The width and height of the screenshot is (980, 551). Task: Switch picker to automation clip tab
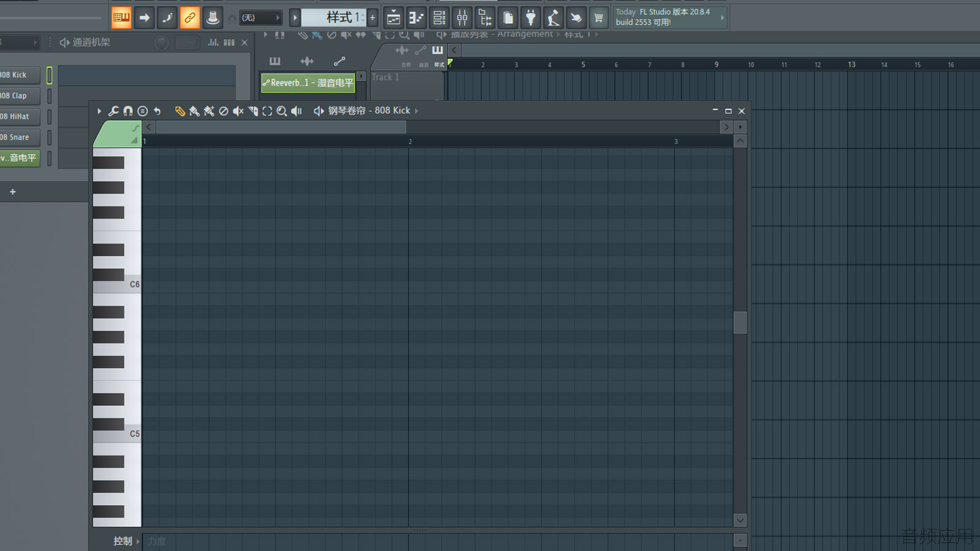339,61
